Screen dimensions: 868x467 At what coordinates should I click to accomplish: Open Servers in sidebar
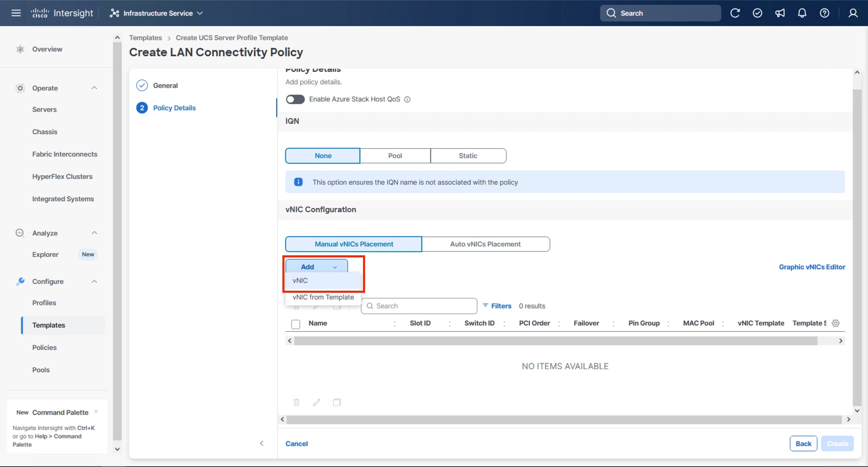44,110
